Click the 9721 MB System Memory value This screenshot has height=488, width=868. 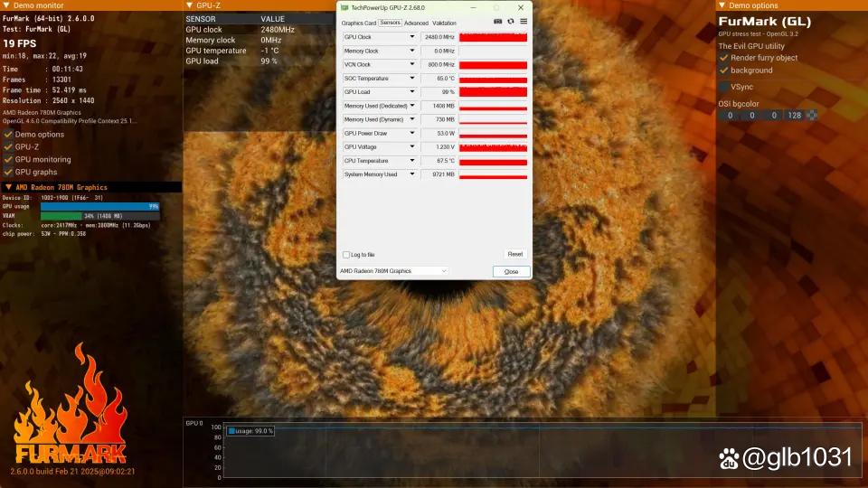pyautogui.click(x=439, y=174)
